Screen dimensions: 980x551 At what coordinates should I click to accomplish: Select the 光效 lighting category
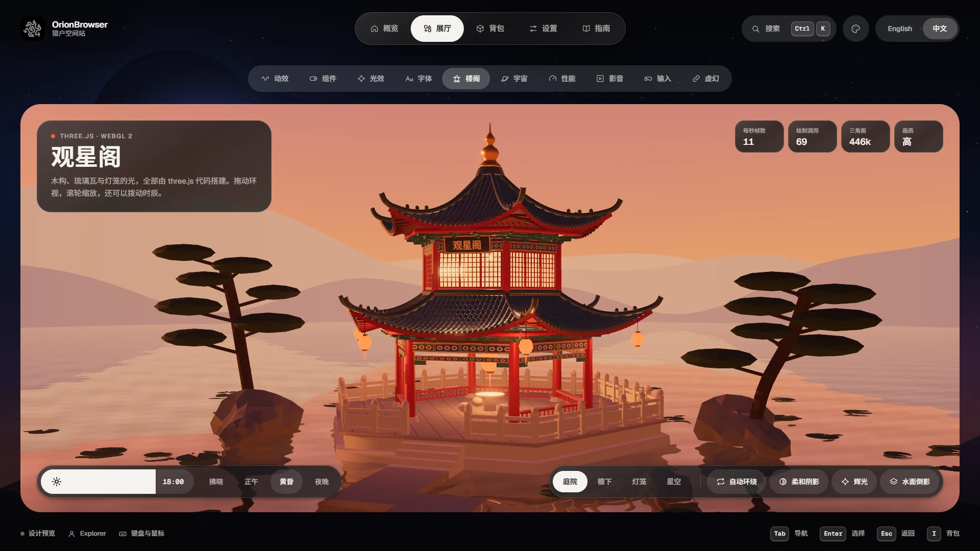point(371,79)
